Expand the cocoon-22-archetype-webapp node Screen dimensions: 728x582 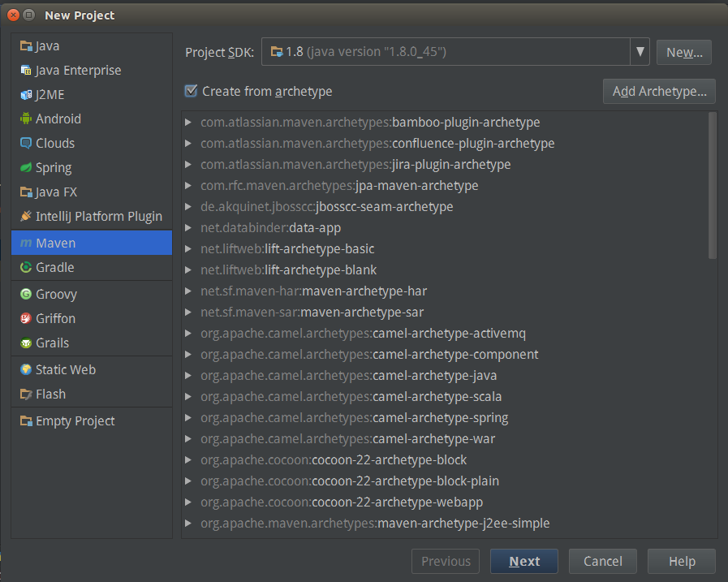coord(188,502)
